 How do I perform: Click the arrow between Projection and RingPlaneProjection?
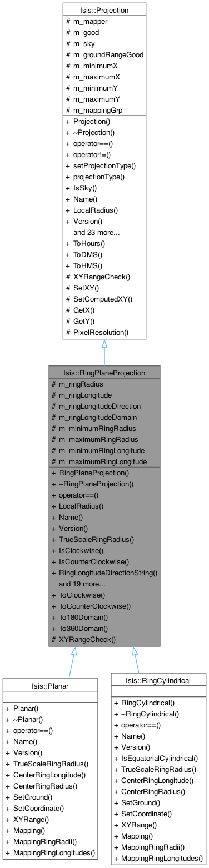point(104,352)
